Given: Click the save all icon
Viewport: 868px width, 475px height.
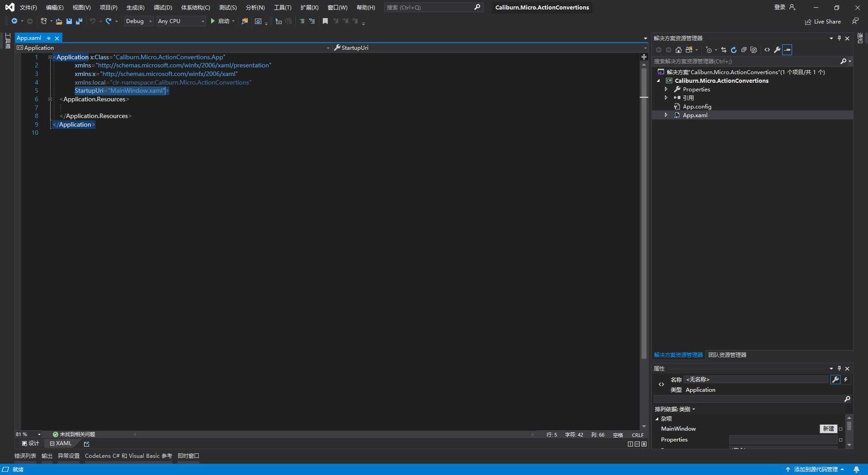Looking at the screenshot, I should pos(79,21).
